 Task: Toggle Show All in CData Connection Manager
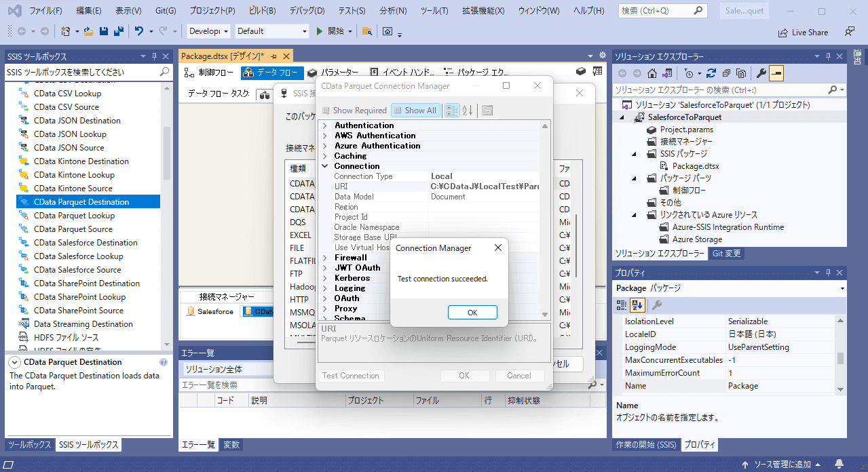[416, 111]
